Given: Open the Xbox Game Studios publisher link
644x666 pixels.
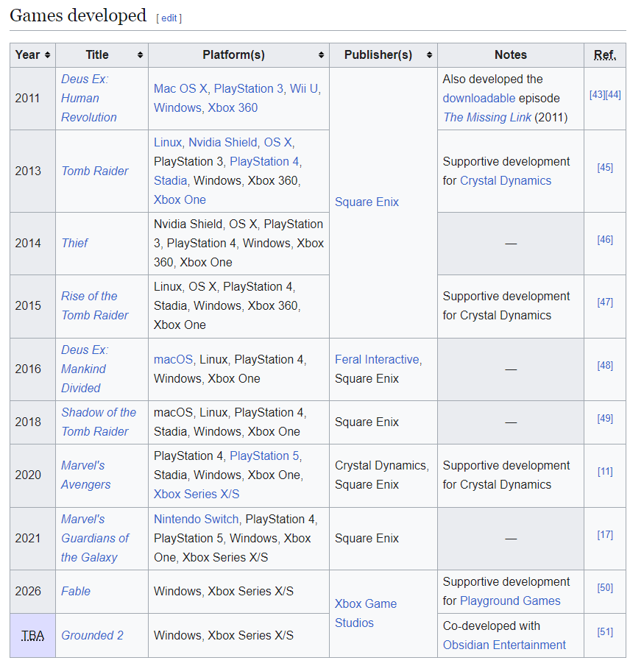Looking at the screenshot, I should 365,613.
